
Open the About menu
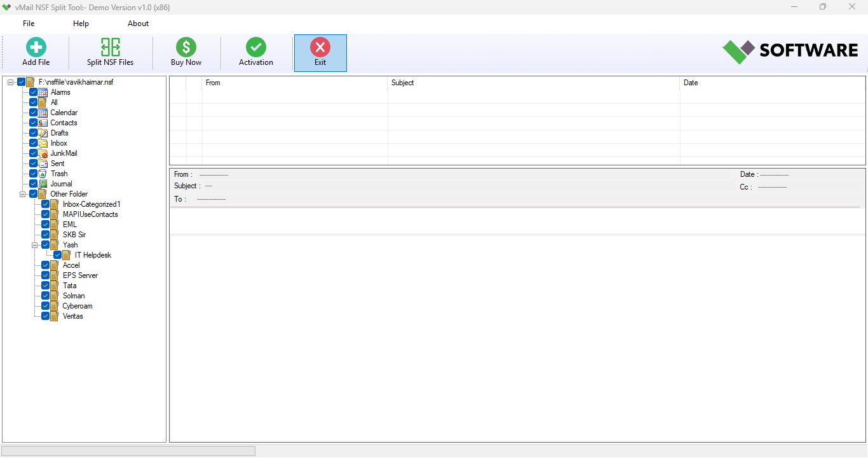pyautogui.click(x=138, y=24)
